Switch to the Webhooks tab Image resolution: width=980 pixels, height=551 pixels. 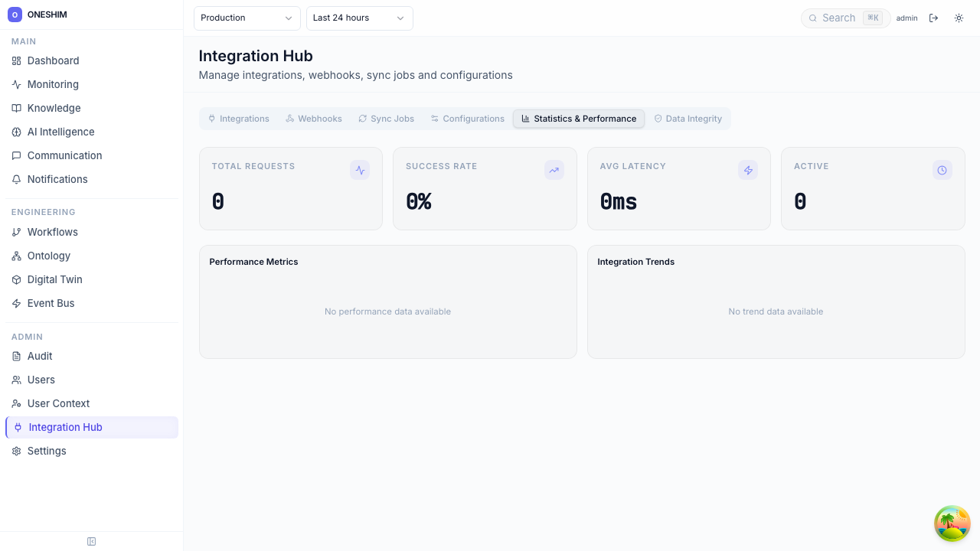[314, 119]
